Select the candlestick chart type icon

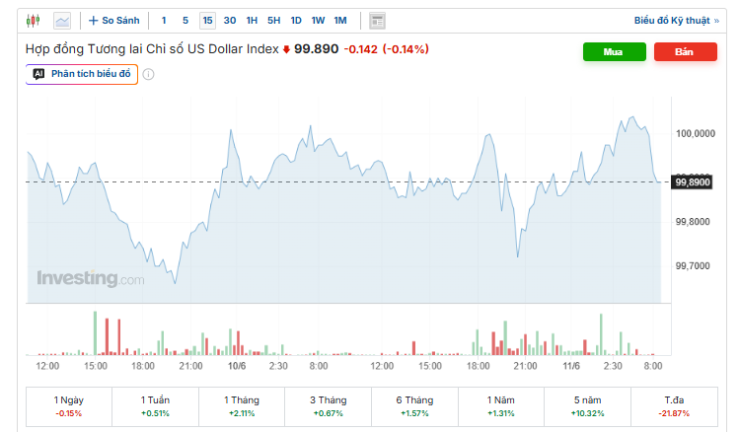tap(33, 21)
